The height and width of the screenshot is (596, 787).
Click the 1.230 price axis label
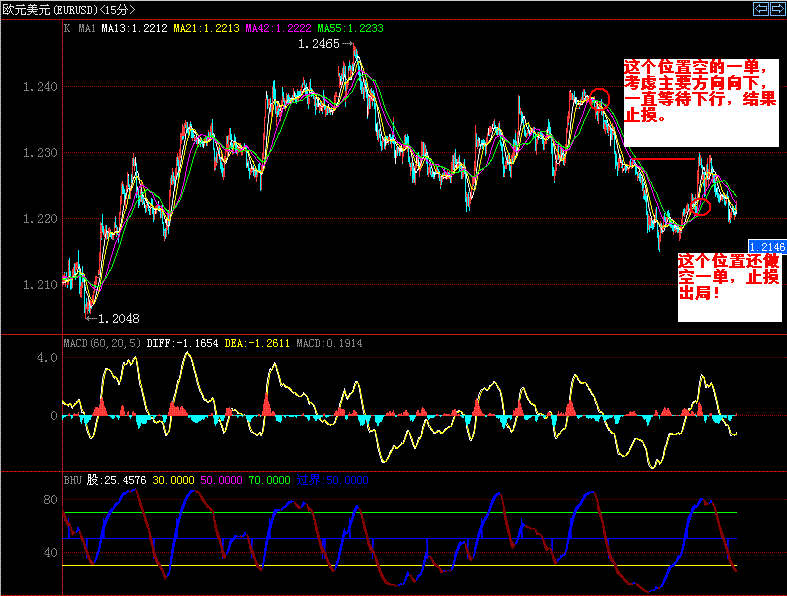click(40, 153)
